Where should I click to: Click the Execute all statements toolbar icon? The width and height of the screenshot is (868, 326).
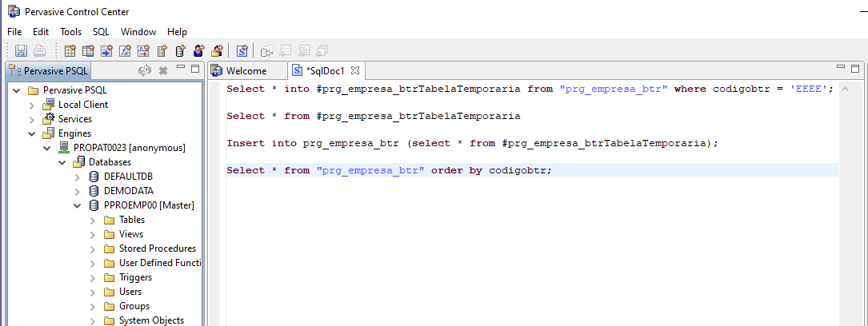click(x=322, y=51)
